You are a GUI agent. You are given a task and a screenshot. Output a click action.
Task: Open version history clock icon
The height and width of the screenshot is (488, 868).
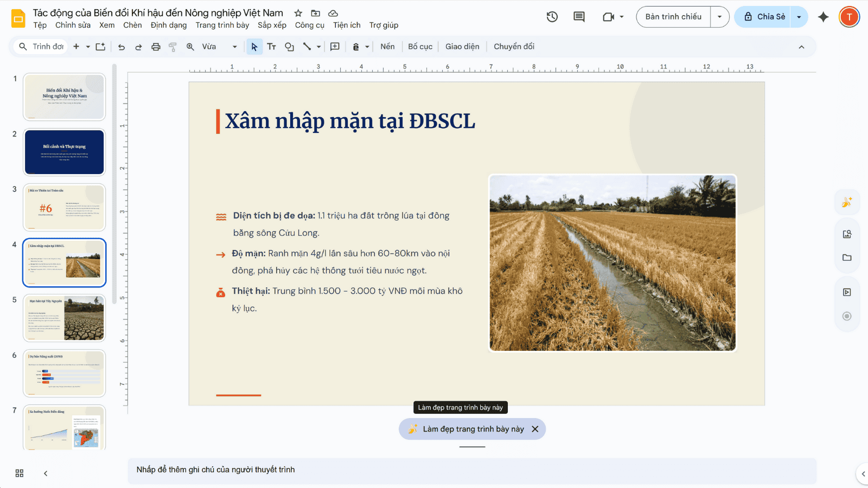click(552, 17)
